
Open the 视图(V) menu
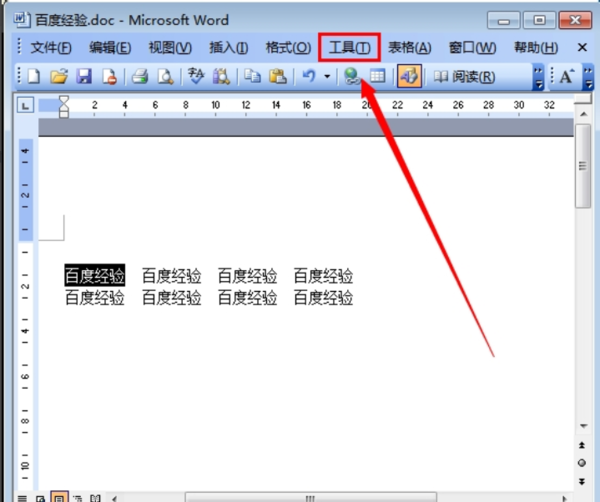(x=170, y=48)
